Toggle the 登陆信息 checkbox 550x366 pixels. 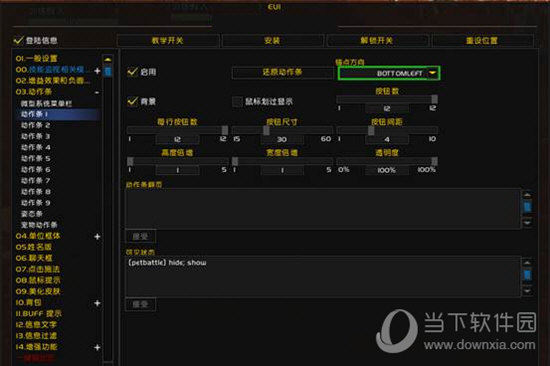[18, 40]
